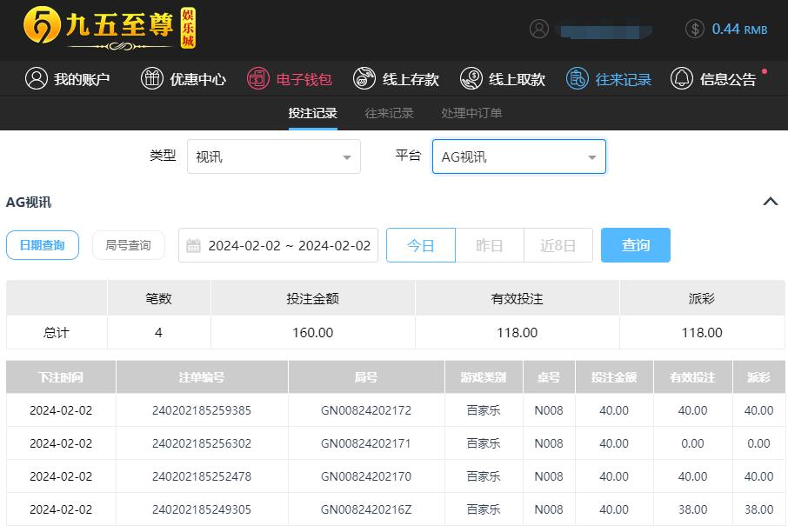
Task: Click 派彩 summary header
Action: (702, 299)
